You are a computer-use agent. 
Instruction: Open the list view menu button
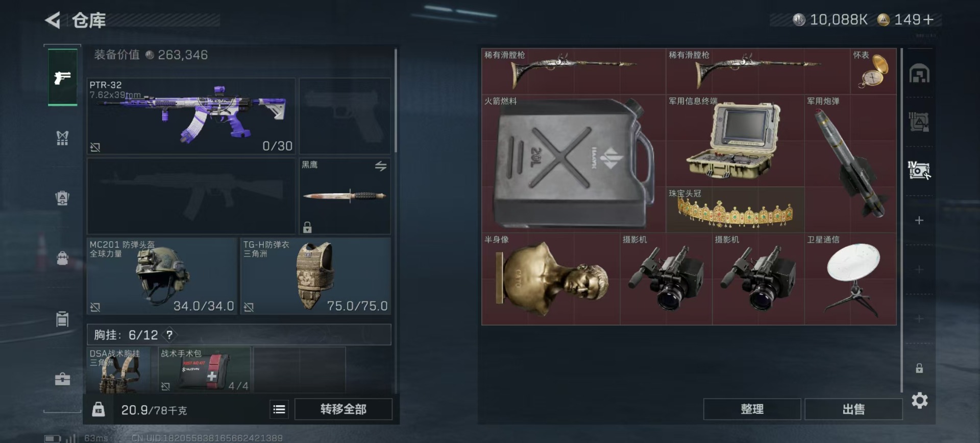279,409
